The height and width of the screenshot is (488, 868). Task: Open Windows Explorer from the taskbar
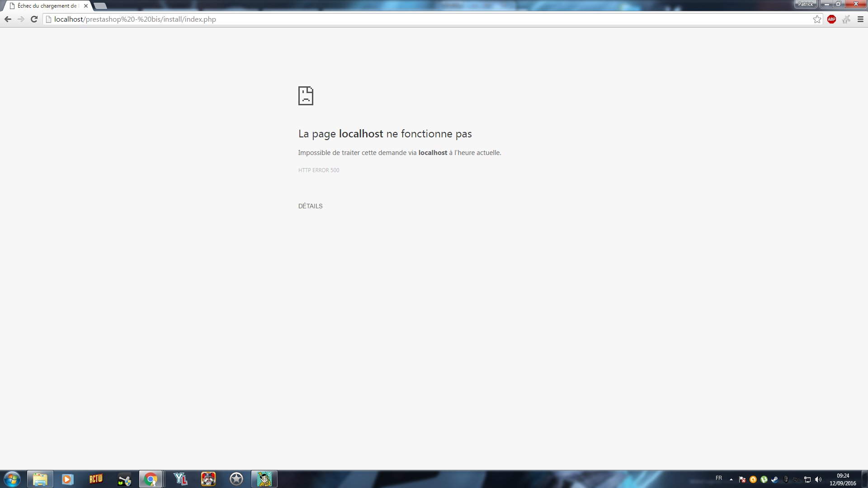(40, 479)
